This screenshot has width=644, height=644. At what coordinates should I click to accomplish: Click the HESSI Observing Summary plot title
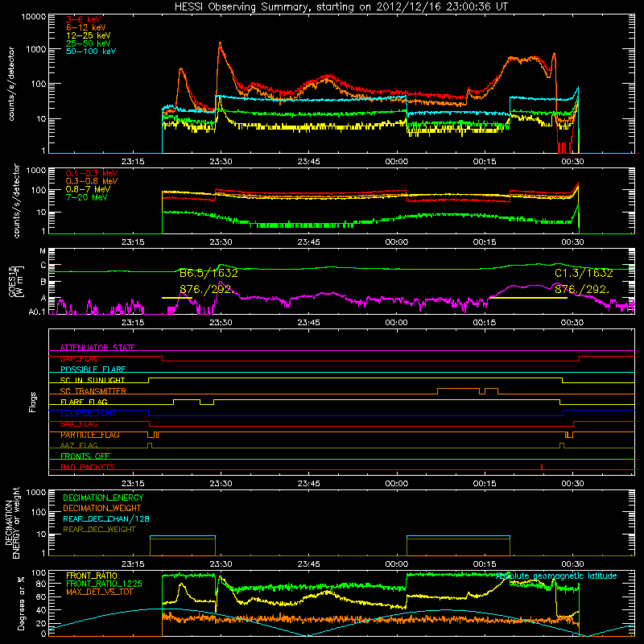341,7
